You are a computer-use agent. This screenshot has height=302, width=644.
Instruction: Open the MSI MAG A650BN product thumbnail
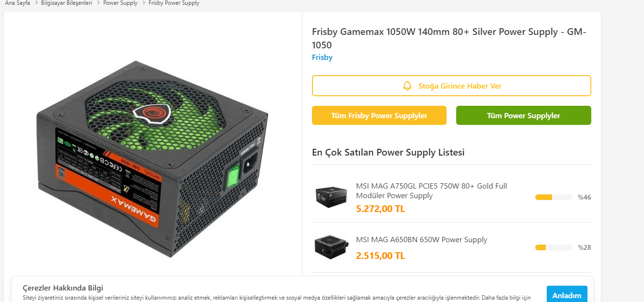(331, 247)
